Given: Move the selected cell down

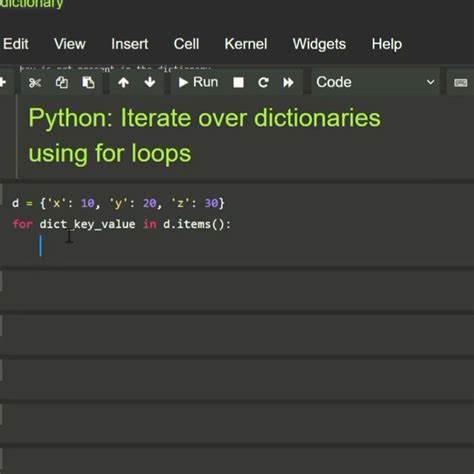Looking at the screenshot, I should pos(150,82).
